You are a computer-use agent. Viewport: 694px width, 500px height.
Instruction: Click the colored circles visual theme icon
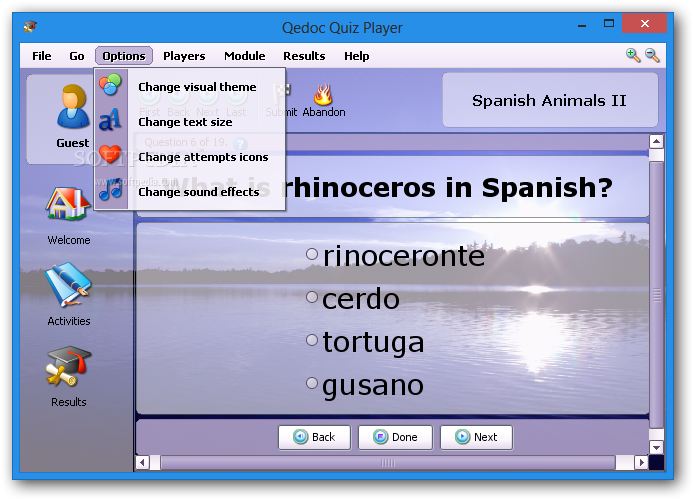tap(110, 85)
